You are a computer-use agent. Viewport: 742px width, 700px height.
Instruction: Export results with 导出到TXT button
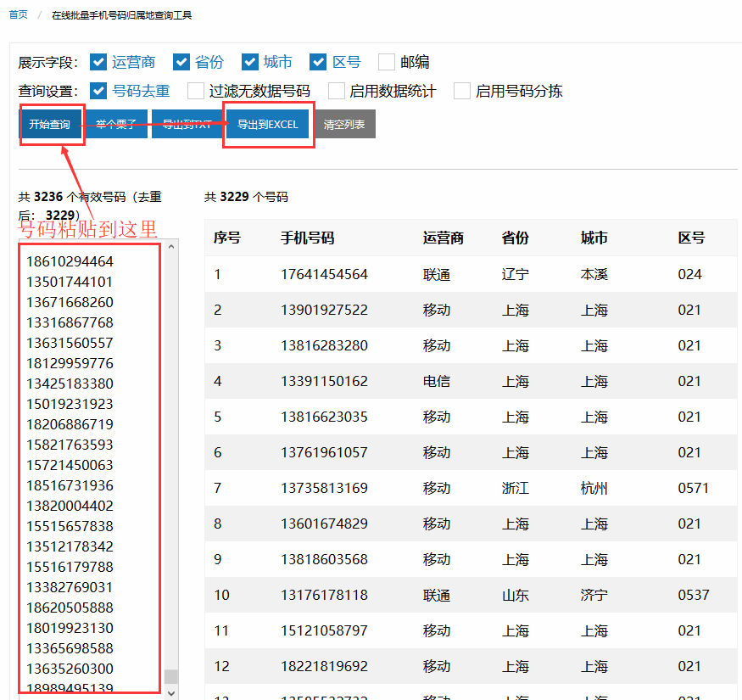[x=187, y=124]
